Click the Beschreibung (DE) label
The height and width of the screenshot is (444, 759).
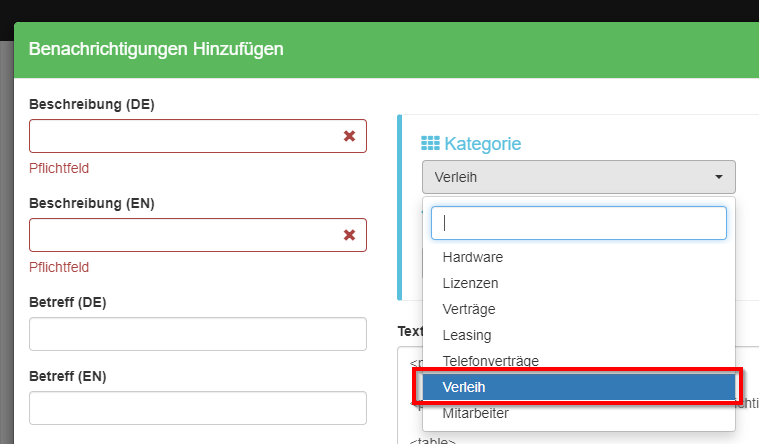pos(92,105)
